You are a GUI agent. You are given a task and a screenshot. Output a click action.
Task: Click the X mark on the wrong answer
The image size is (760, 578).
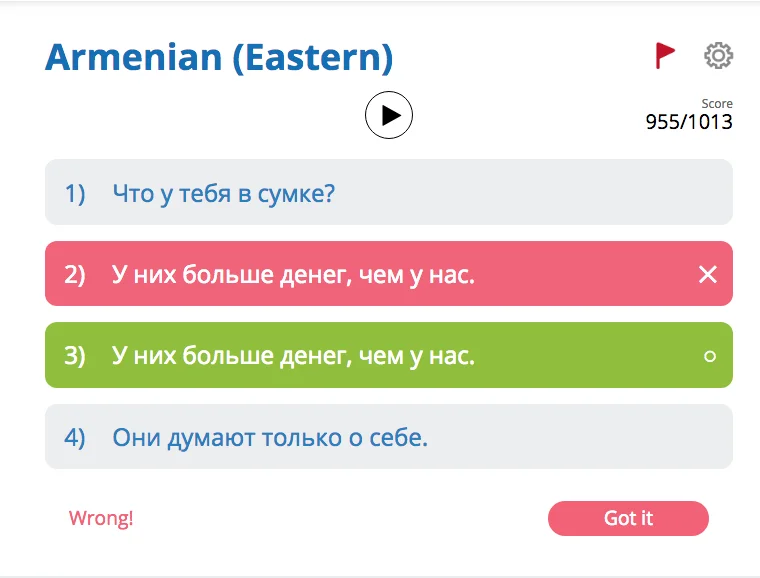(708, 274)
